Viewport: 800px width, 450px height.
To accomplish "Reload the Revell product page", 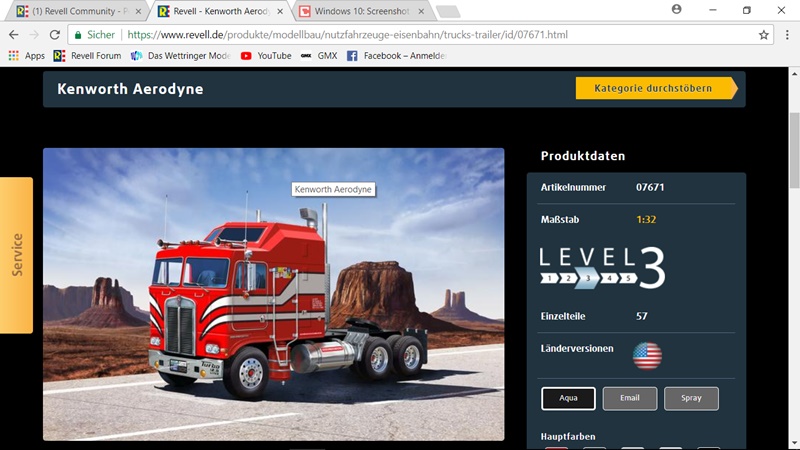I will (55, 35).
